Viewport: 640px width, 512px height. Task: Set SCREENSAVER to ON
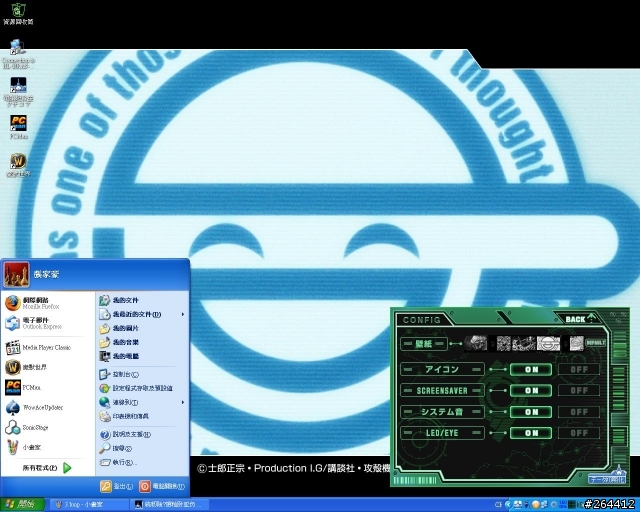[x=531, y=391]
